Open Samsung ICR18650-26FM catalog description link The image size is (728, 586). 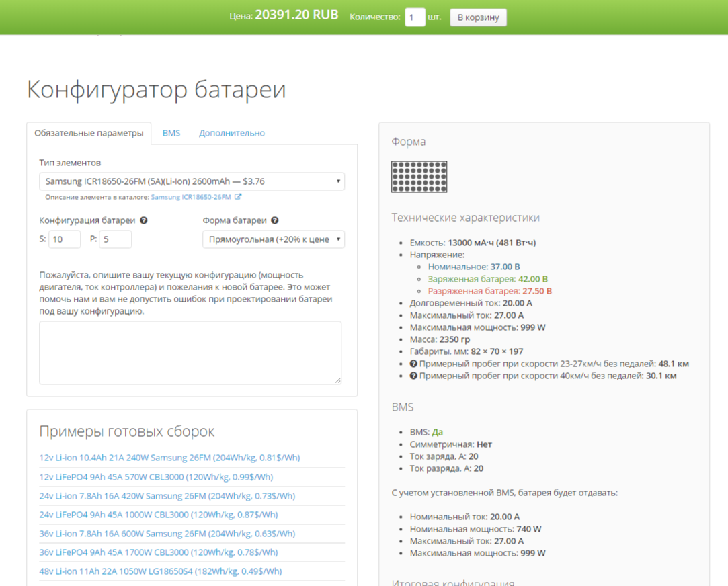click(191, 197)
